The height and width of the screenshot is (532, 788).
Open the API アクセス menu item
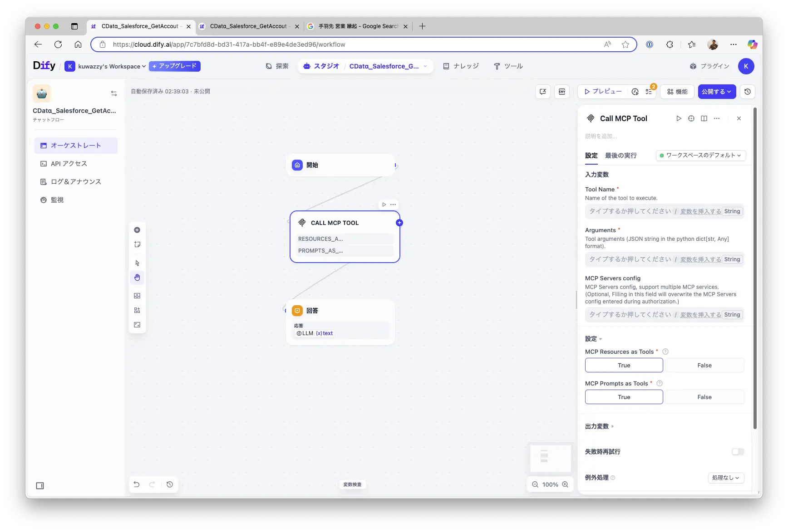(x=76, y=164)
